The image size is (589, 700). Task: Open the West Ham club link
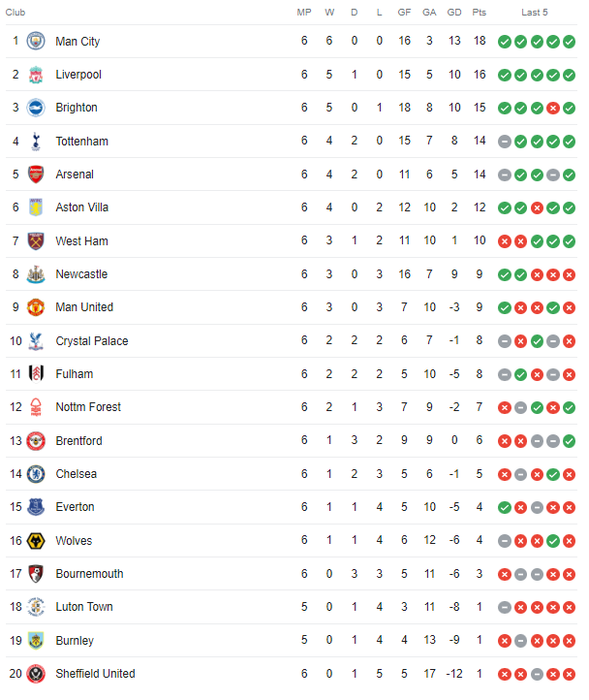click(x=81, y=241)
